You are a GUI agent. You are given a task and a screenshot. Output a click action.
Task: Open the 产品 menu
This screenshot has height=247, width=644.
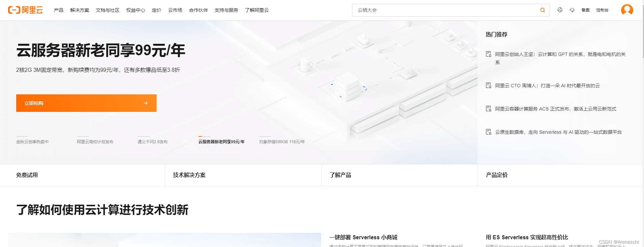tap(59, 10)
